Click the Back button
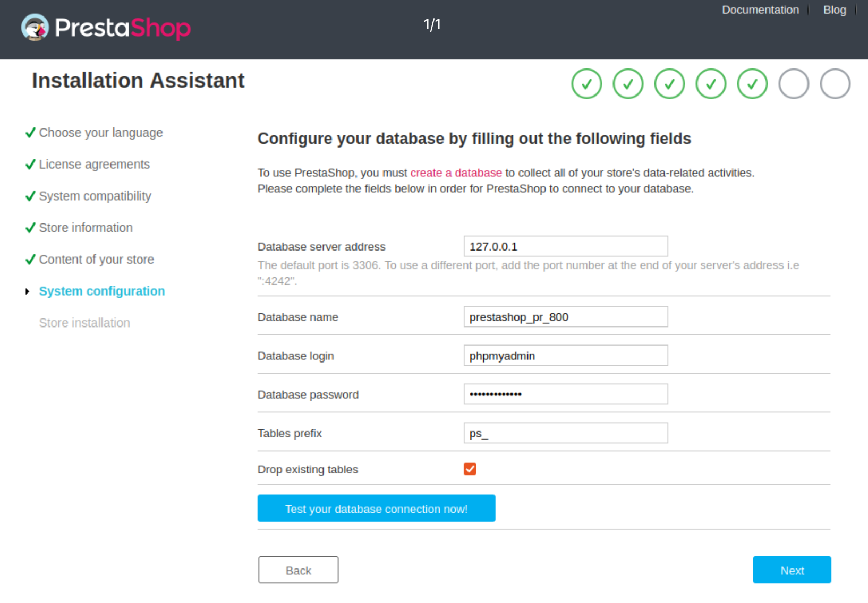The width and height of the screenshot is (868, 603). (x=299, y=570)
